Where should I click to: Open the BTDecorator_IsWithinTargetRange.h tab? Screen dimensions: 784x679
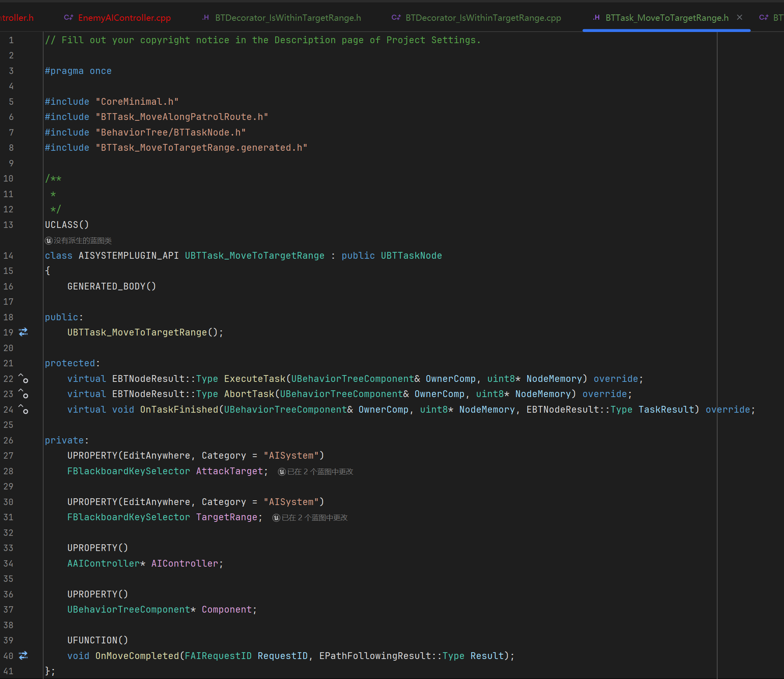(288, 18)
